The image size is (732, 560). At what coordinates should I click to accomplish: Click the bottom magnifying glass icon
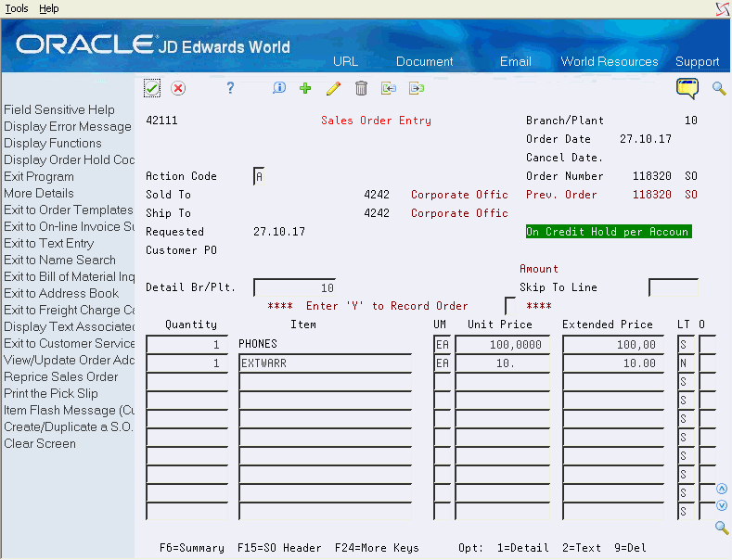tap(722, 528)
